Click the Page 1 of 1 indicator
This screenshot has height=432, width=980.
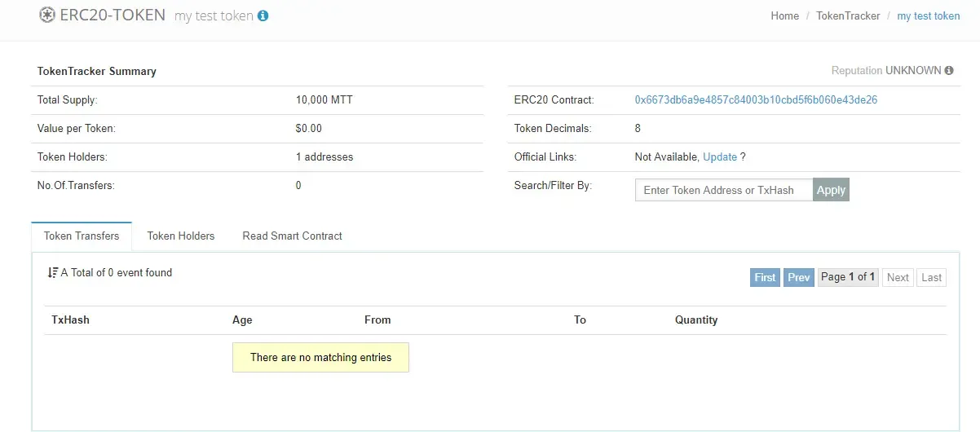[848, 277]
